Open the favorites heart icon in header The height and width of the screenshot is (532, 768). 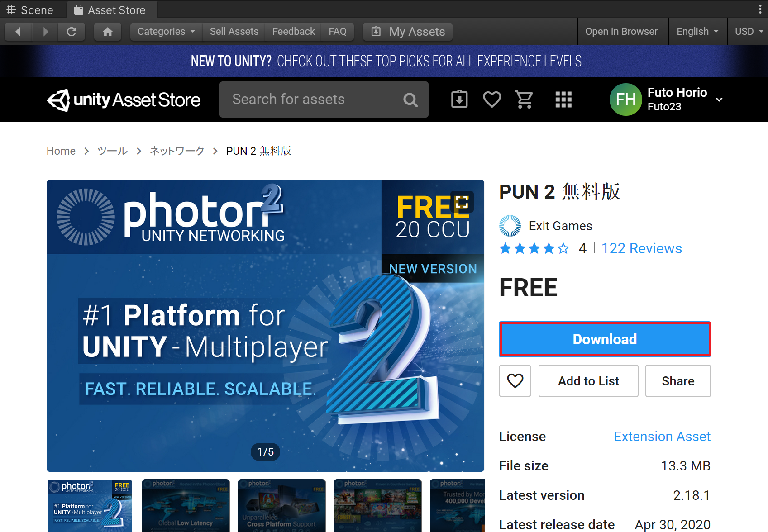click(x=492, y=100)
